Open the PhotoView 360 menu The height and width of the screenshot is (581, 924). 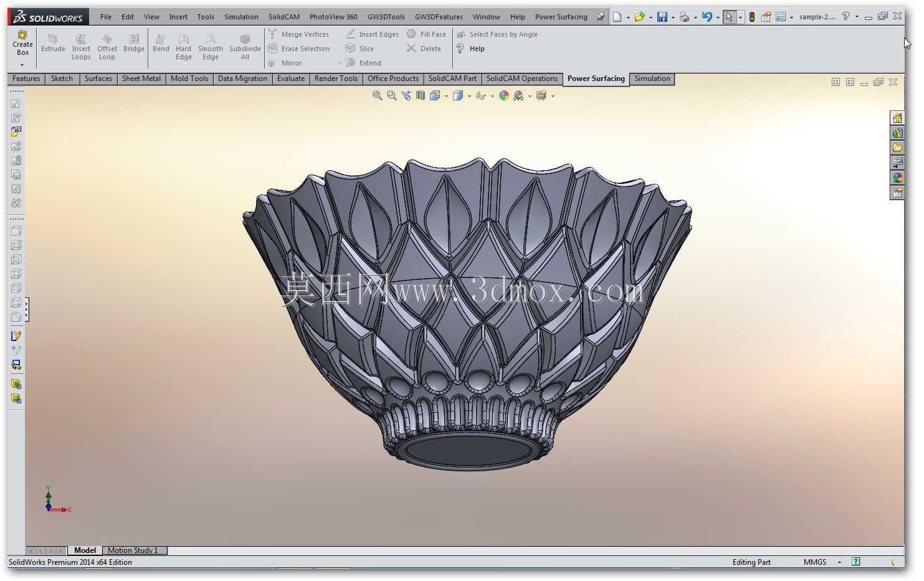(333, 17)
